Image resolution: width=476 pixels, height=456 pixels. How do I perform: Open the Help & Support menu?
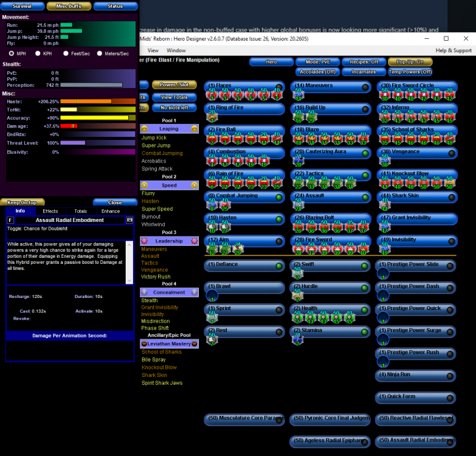454,50
